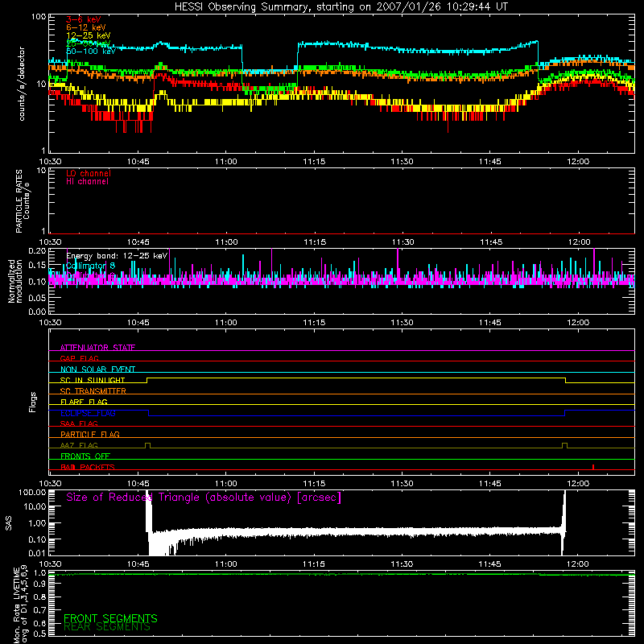This screenshot has width=644, height=644.
Task: Click the AAZ FLAG pulse near 11:58
Action: click(565, 446)
